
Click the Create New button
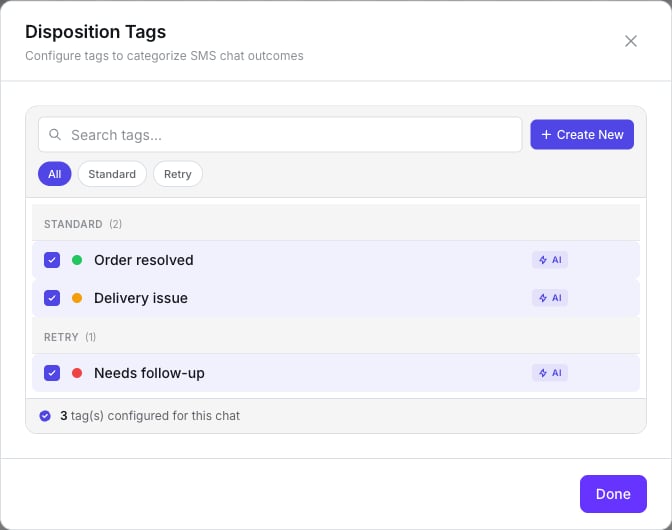click(582, 135)
